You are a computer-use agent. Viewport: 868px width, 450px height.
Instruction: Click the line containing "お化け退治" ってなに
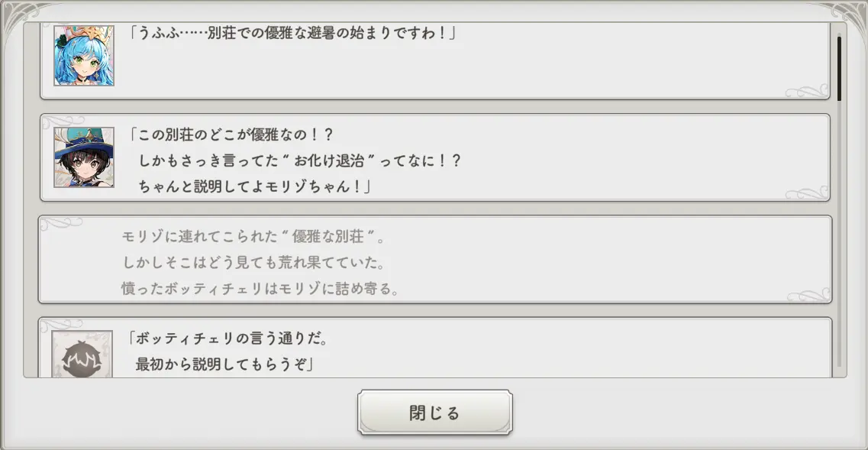pos(300,161)
